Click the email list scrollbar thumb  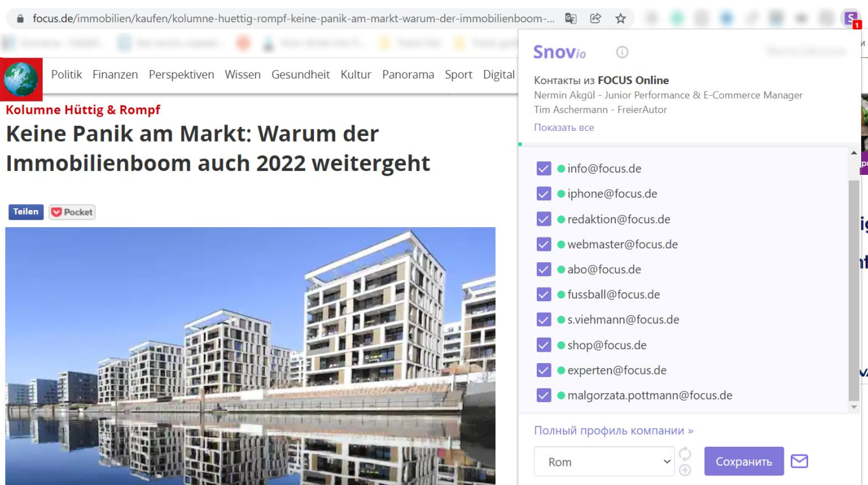(854, 290)
